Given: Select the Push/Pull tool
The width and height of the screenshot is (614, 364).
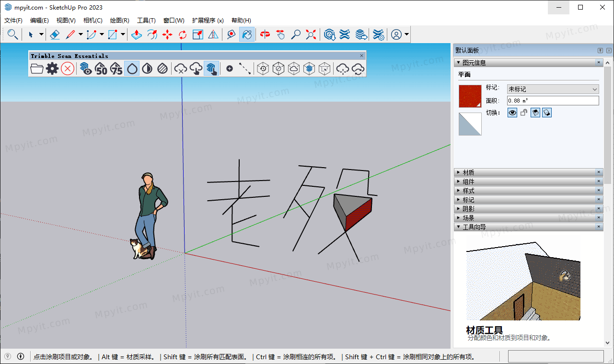Looking at the screenshot, I should [137, 34].
